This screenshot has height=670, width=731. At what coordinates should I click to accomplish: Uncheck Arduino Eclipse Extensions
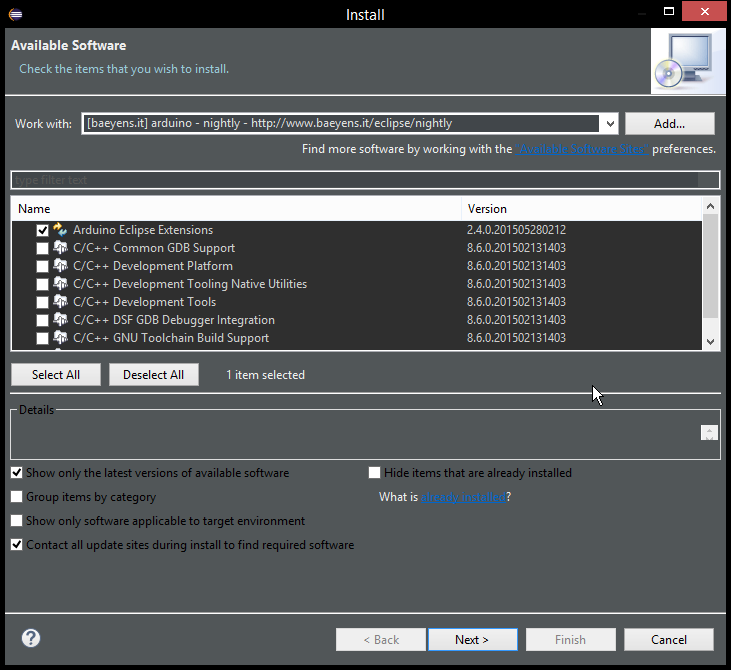point(42,230)
